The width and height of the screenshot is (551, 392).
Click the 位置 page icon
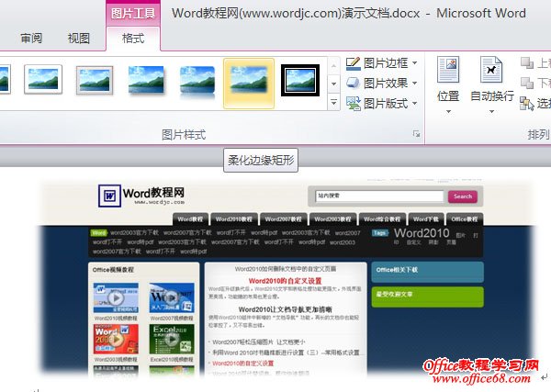(x=448, y=69)
